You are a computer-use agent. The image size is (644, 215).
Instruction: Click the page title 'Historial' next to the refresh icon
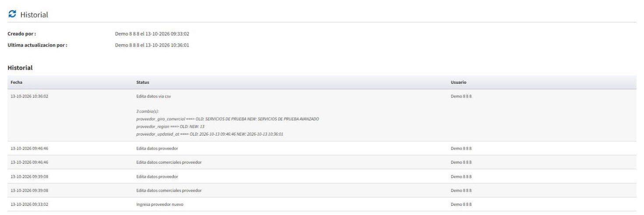click(34, 15)
